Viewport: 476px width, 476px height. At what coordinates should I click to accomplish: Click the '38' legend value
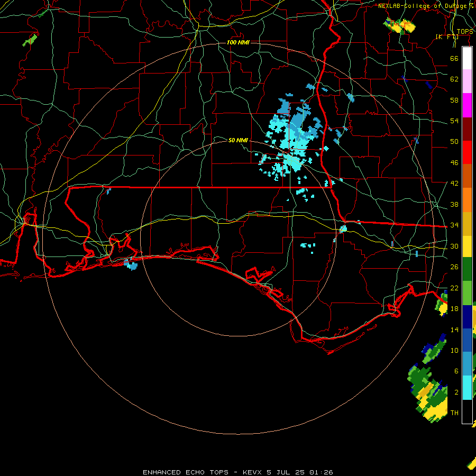(454, 204)
